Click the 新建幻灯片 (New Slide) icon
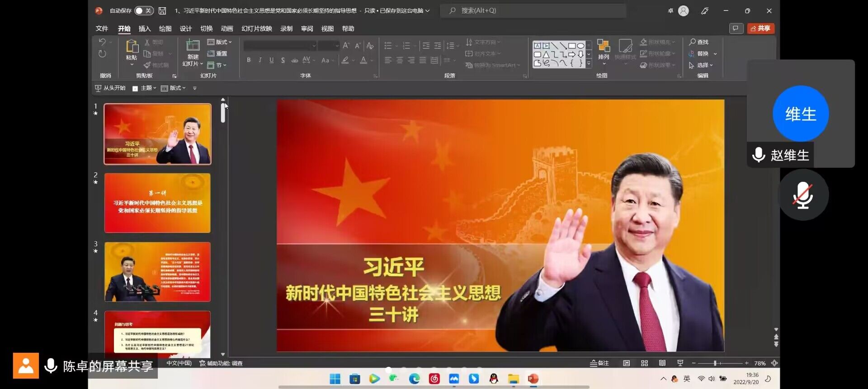The image size is (868, 389). [x=193, y=46]
